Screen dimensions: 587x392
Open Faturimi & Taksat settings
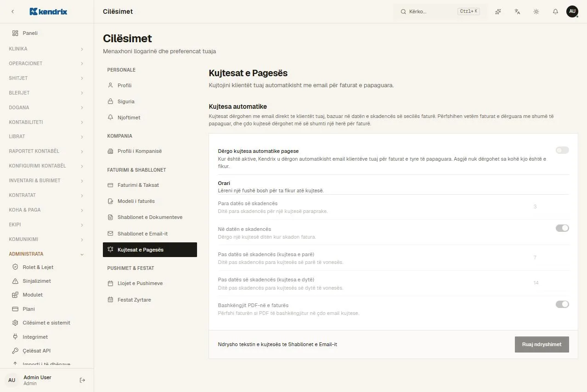tap(150, 185)
